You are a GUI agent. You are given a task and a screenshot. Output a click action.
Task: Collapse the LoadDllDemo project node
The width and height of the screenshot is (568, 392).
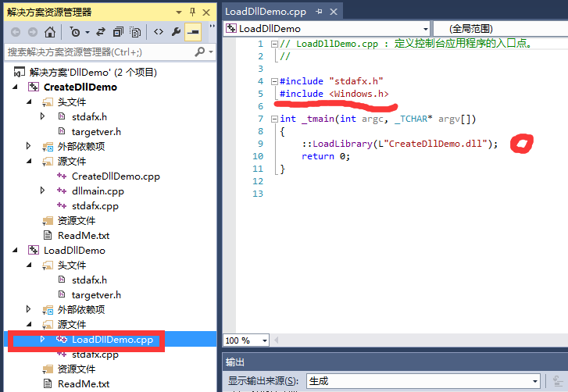(x=15, y=250)
